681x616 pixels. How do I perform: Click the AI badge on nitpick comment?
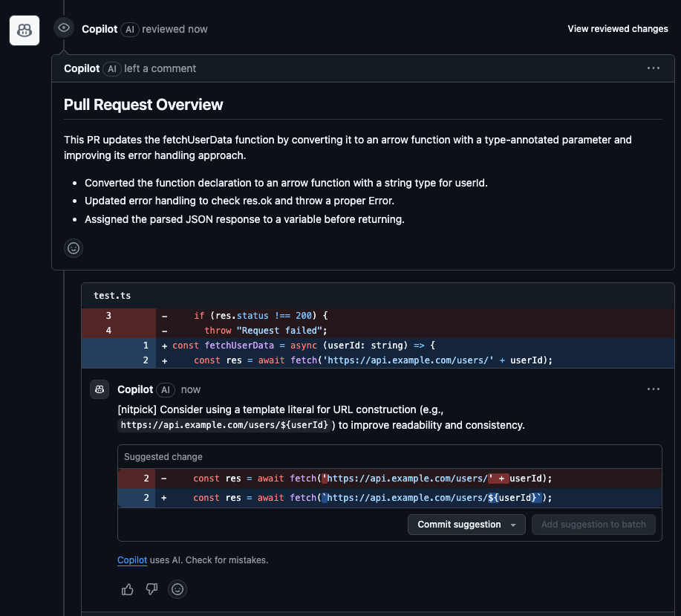[x=166, y=390]
